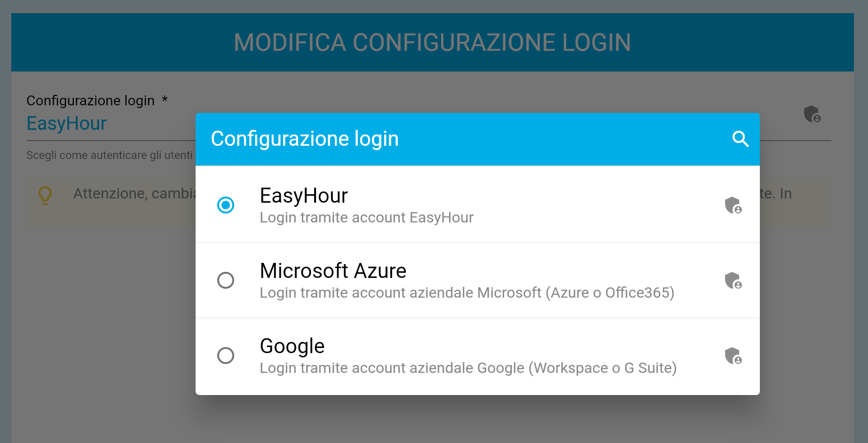Click the shield icon right of the login field
868x443 pixels.
(x=812, y=114)
